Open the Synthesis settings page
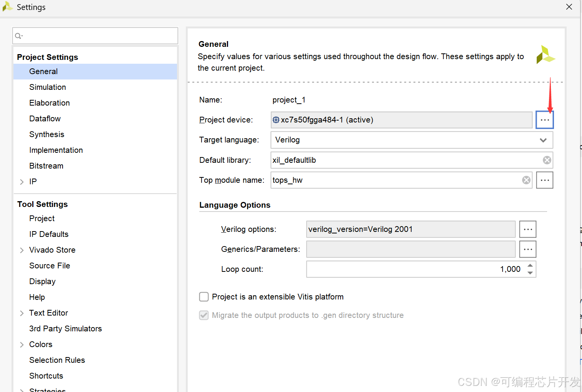 point(47,134)
